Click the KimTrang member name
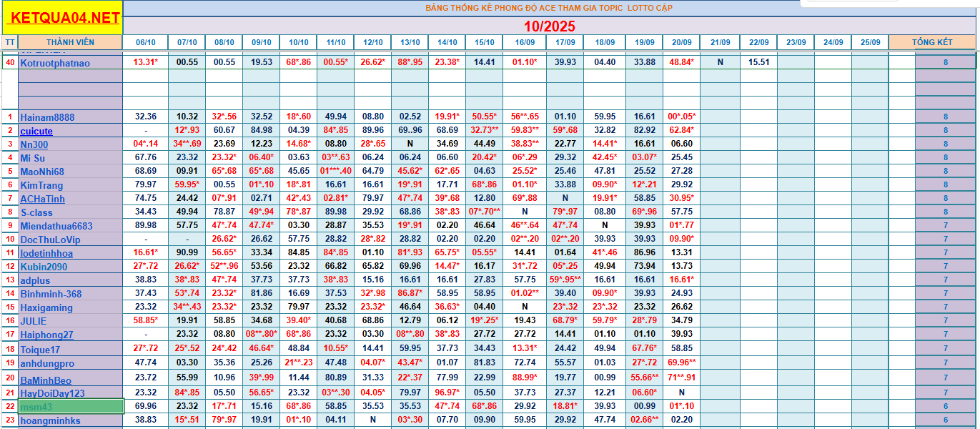The width and height of the screenshot is (980, 429). pyautogui.click(x=41, y=185)
